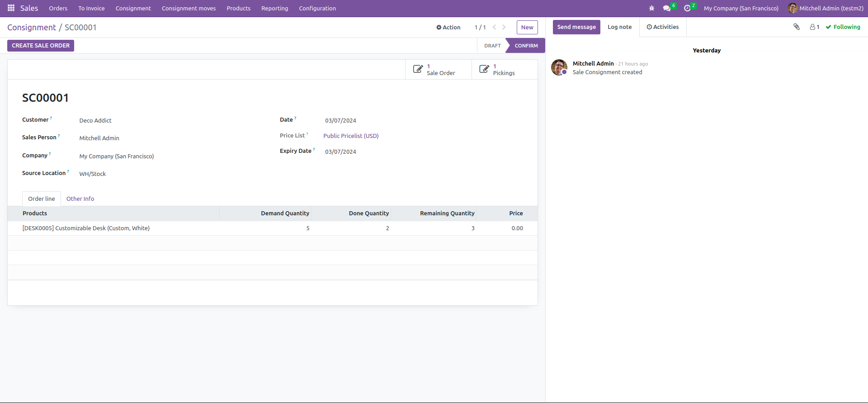
Task: Show followers list icon
Action: [x=815, y=27]
